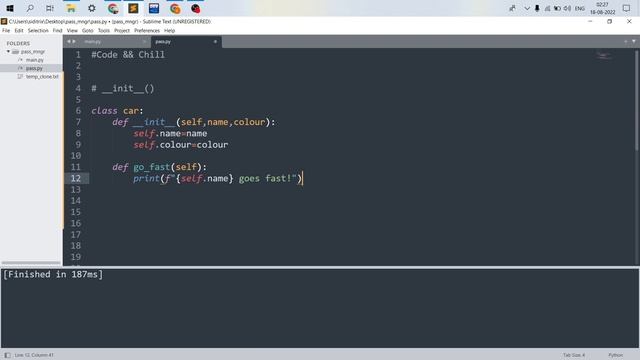Go to previous tab arrow

(69, 41)
